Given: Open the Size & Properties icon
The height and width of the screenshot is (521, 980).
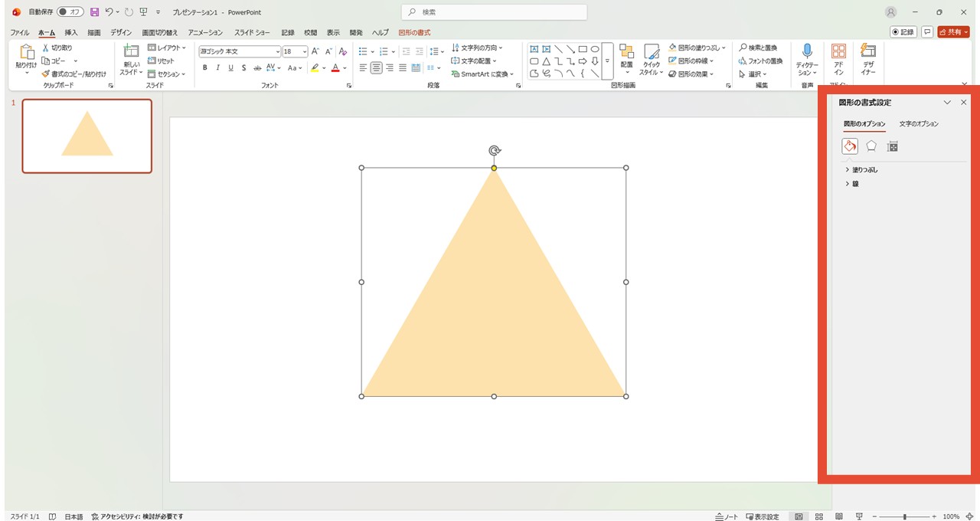Looking at the screenshot, I should coord(892,146).
